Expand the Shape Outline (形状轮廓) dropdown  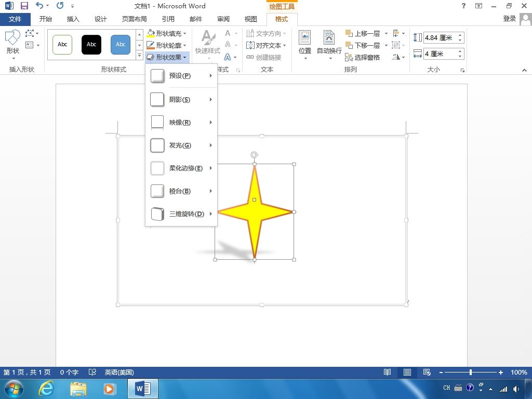(x=184, y=45)
